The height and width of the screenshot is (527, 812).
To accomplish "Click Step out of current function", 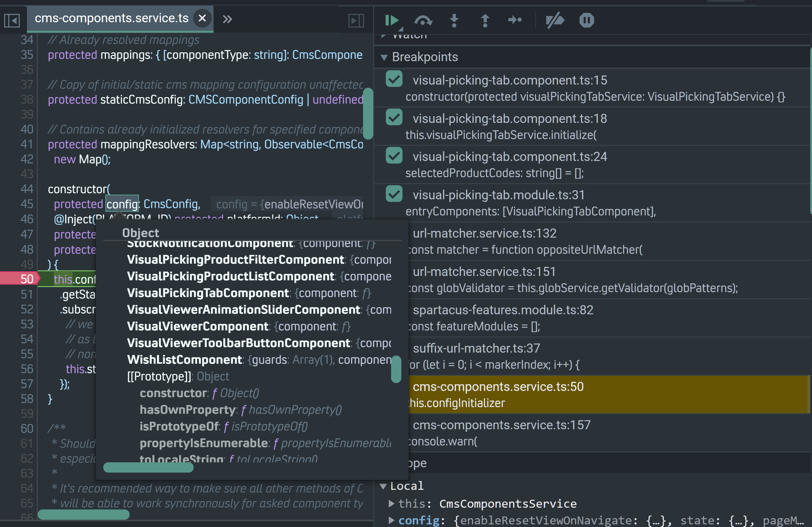I will coord(485,20).
